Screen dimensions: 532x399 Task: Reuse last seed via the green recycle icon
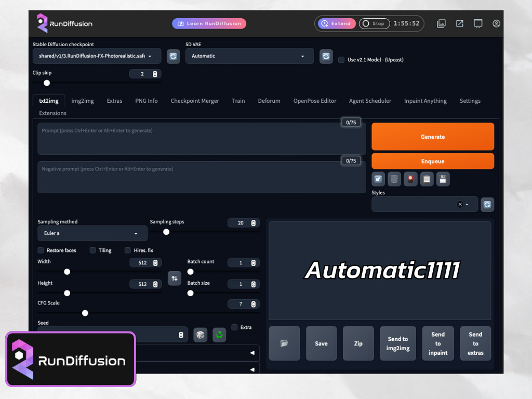click(x=219, y=335)
